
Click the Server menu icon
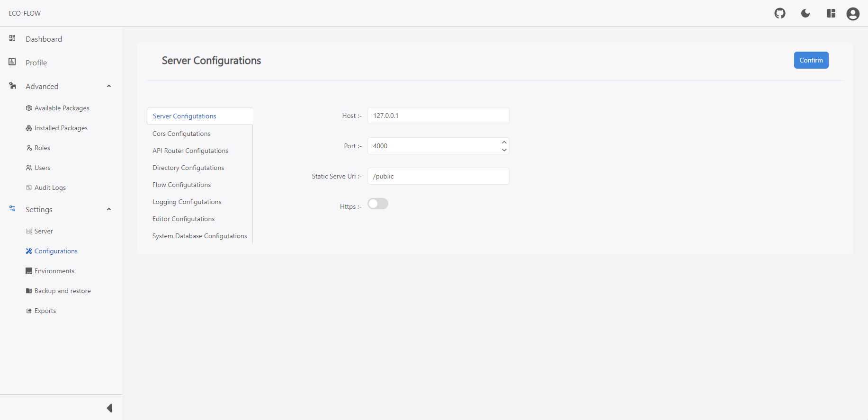tap(29, 231)
